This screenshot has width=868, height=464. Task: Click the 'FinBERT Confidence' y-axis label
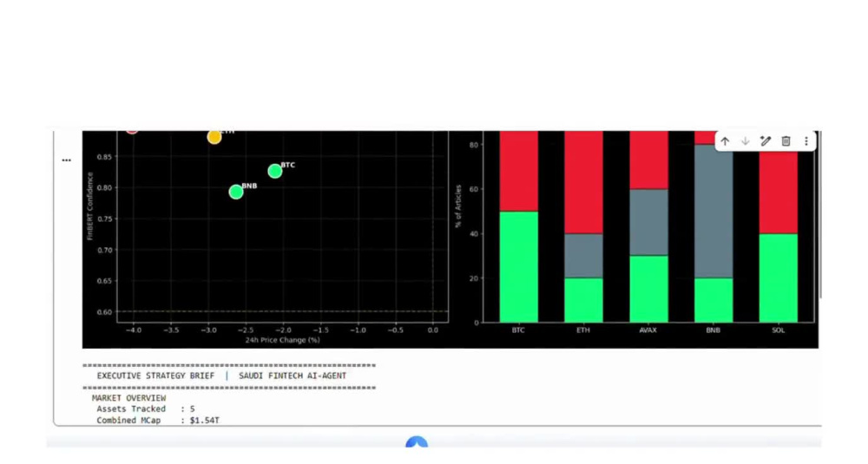pyautogui.click(x=89, y=206)
